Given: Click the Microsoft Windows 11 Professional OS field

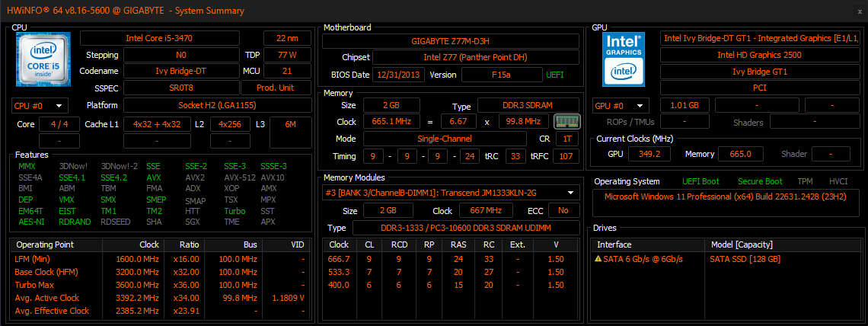Looking at the screenshot, I should tap(726, 197).
